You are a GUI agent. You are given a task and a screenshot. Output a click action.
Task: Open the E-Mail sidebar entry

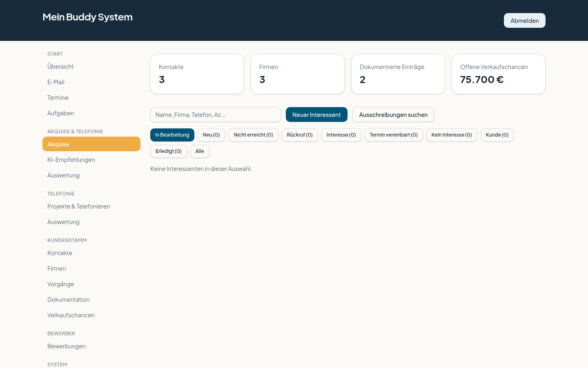click(91, 82)
